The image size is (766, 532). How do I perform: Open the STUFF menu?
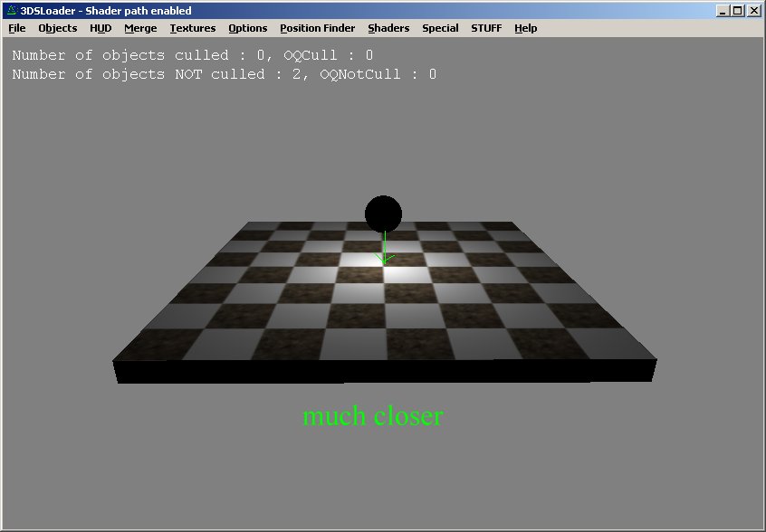(486, 28)
